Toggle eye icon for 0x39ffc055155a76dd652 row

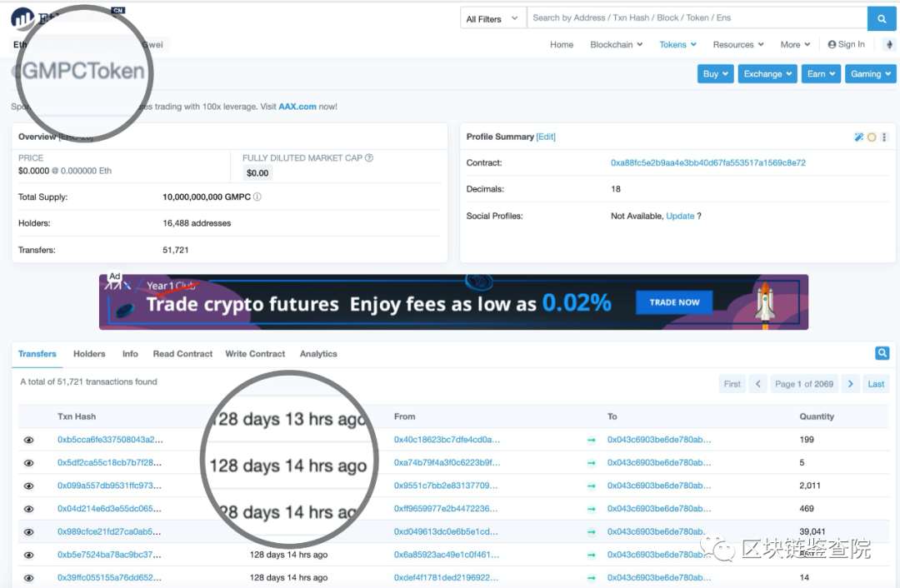[28, 578]
